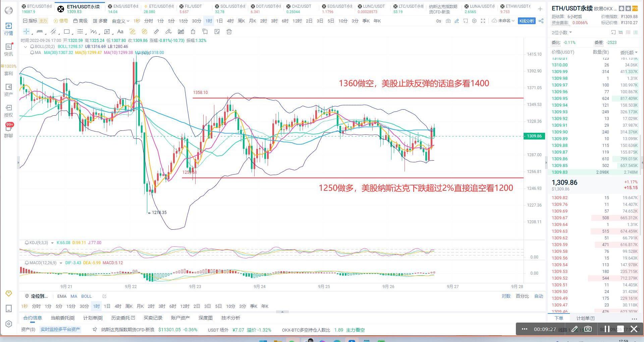Click the 1309.86 current price axis label
The image size is (644, 342).
pyautogui.click(x=534, y=136)
